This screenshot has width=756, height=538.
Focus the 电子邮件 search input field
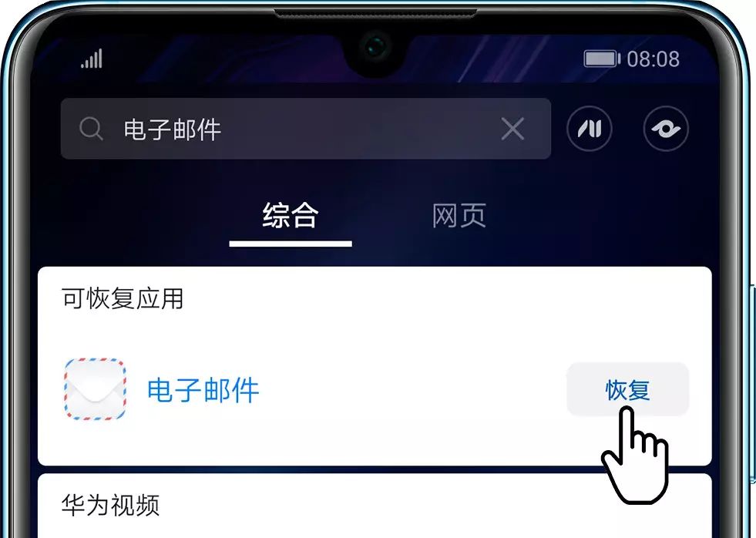pyautogui.click(x=306, y=129)
